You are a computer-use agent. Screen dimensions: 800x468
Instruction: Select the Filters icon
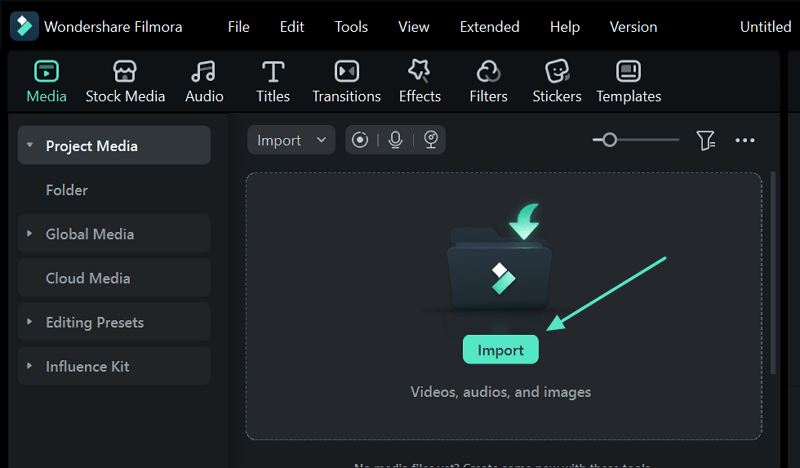tap(488, 82)
